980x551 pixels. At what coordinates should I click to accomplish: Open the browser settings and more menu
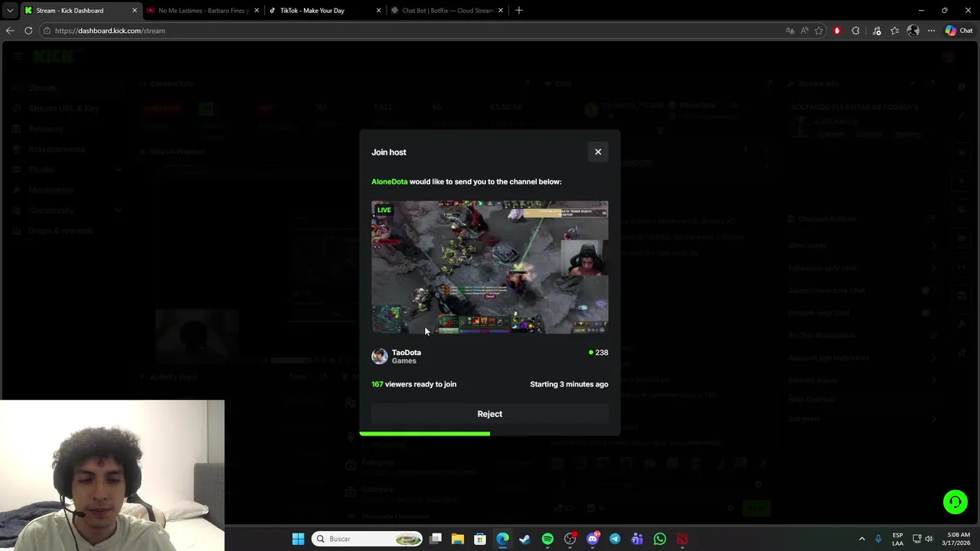pos(931,31)
